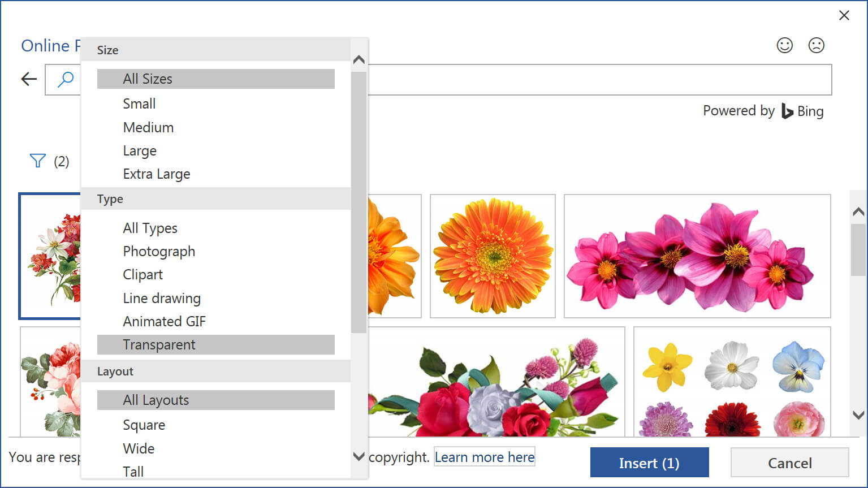Select the Transparent type filter

[159, 345]
